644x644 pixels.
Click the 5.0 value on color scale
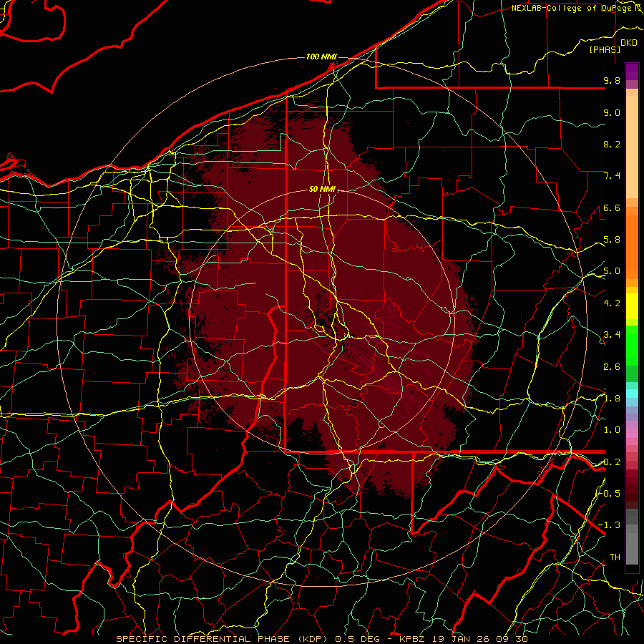pyautogui.click(x=612, y=271)
